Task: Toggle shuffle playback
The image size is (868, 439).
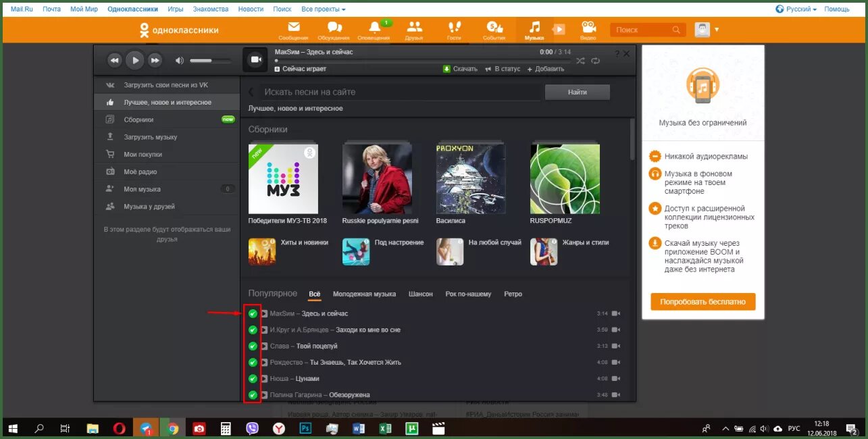Action: 580,61
